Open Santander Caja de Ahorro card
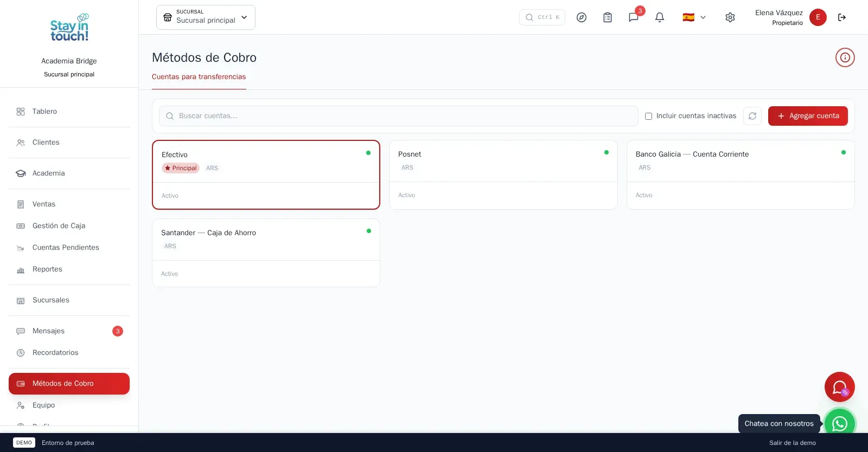Viewport: 868px width, 452px height. [266, 253]
